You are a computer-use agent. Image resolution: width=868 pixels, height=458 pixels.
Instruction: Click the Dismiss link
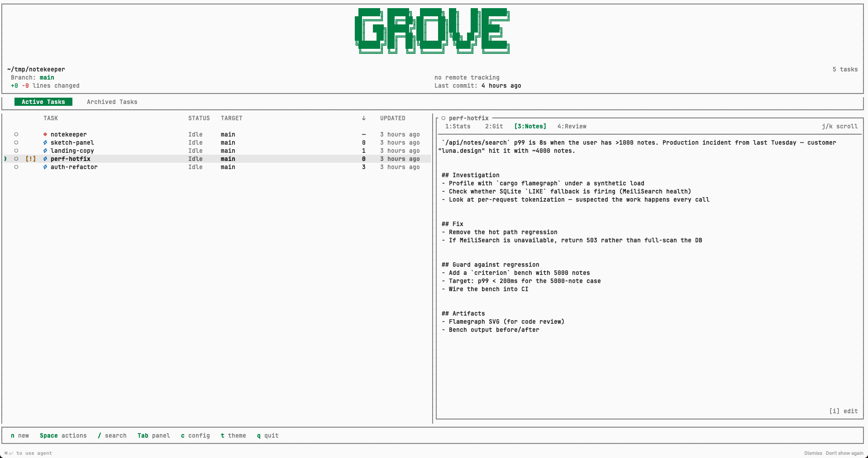coord(813,453)
